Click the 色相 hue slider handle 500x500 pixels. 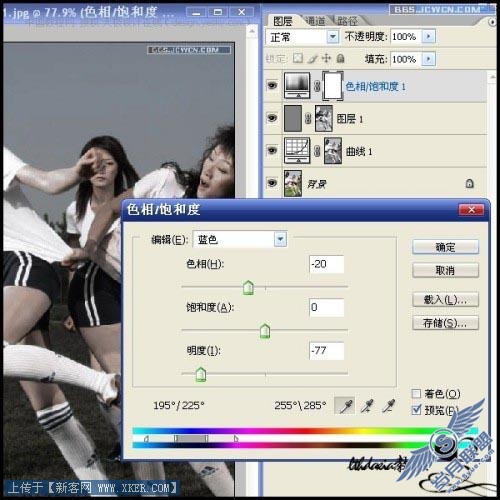pos(248,287)
